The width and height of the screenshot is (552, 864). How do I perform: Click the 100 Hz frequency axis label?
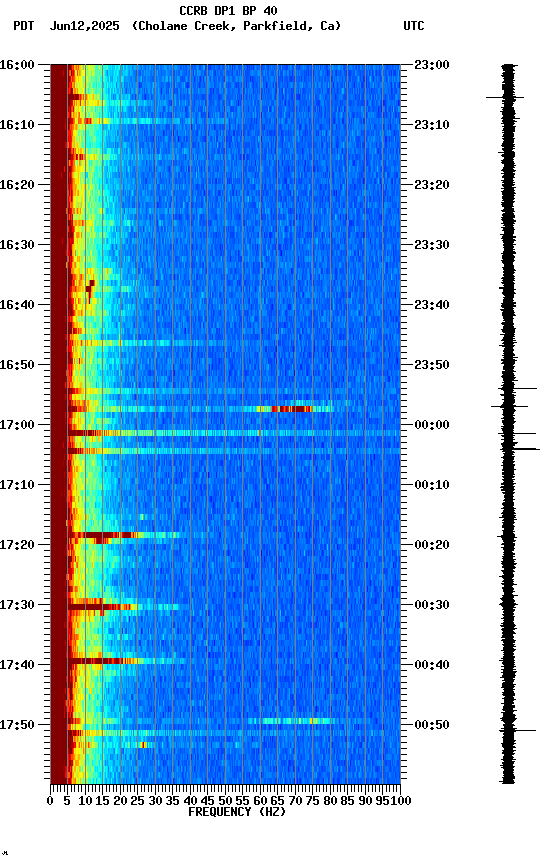click(402, 801)
